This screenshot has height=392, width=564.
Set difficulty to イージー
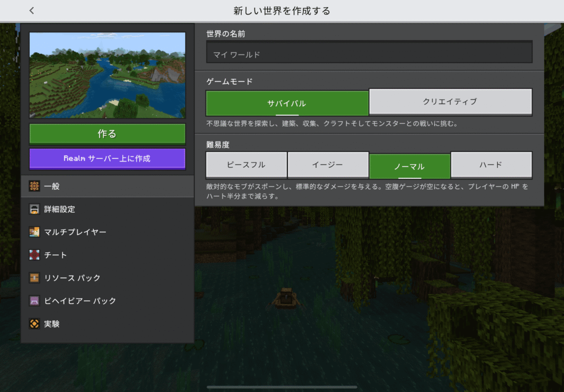pos(328,165)
